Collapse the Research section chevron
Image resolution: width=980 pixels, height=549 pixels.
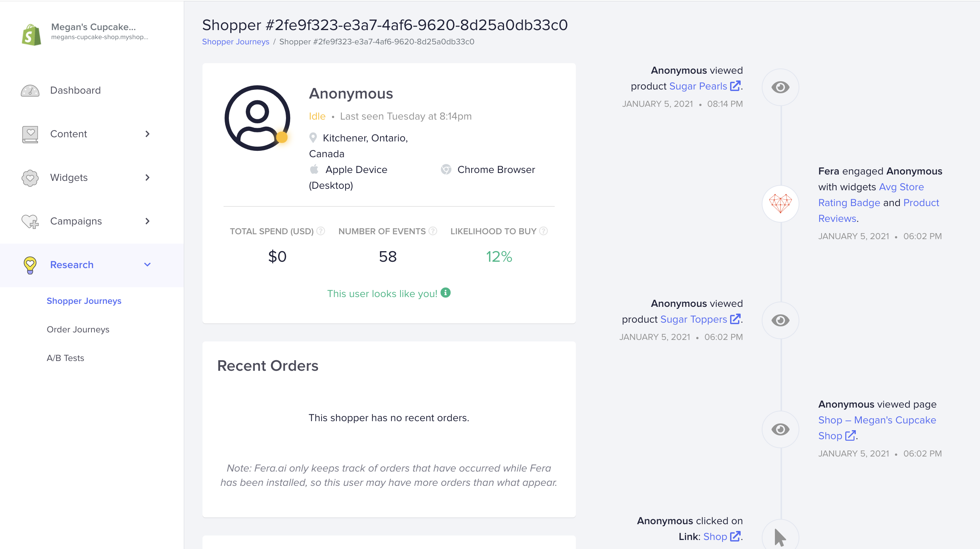click(x=148, y=265)
